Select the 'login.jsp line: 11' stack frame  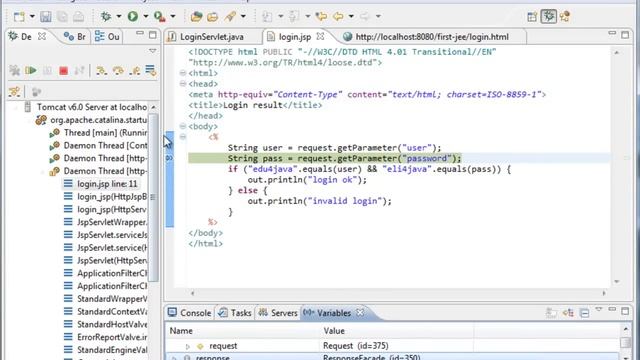101,184
